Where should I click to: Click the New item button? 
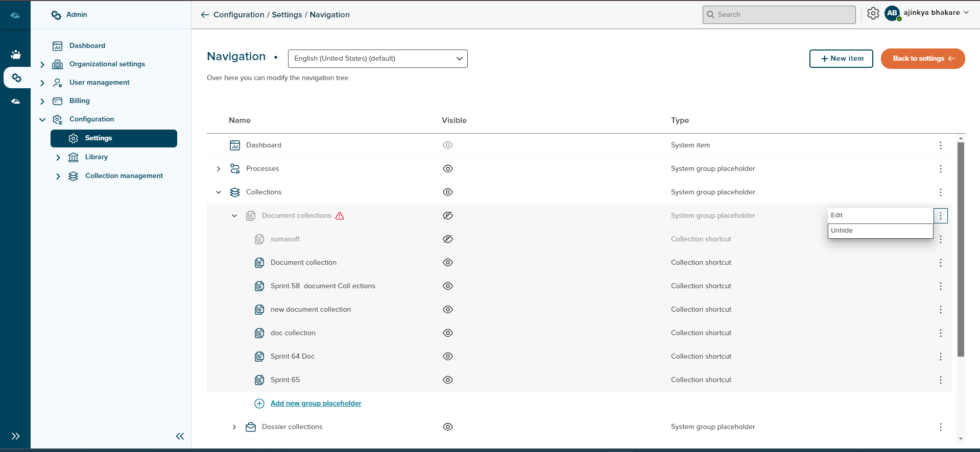tap(841, 59)
